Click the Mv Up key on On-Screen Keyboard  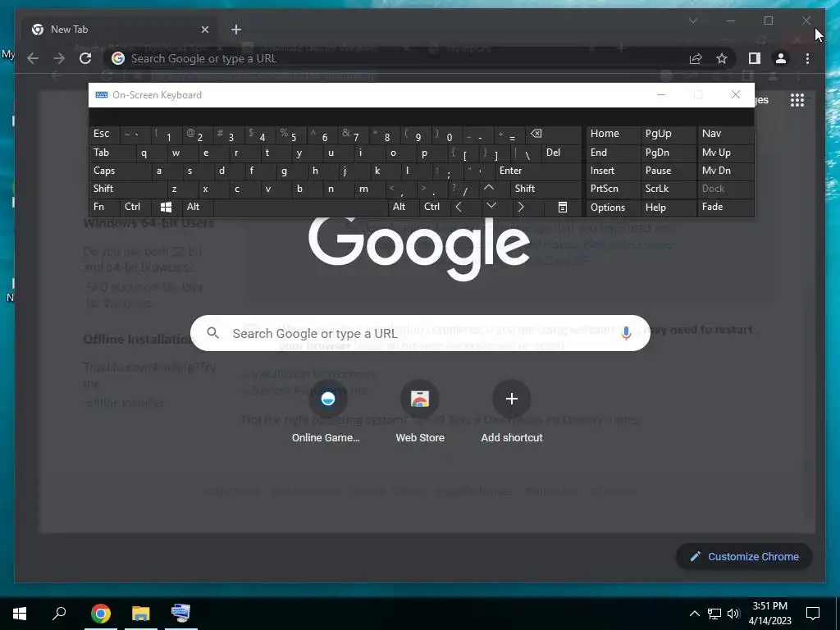(x=725, y=153)
